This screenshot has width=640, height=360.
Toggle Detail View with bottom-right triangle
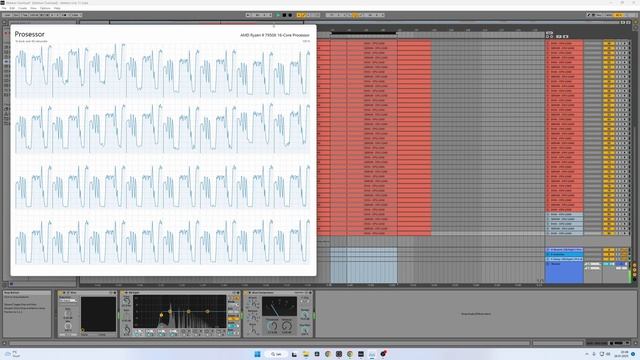coord(636,343)
